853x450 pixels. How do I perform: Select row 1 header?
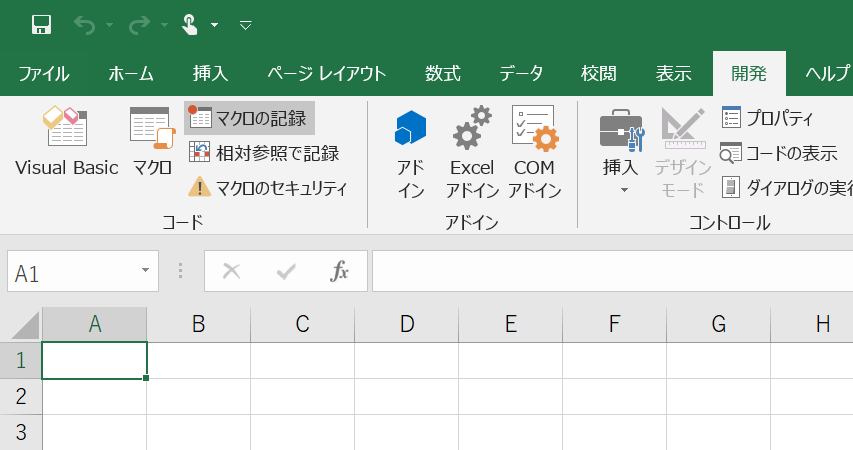click(21, 360)
